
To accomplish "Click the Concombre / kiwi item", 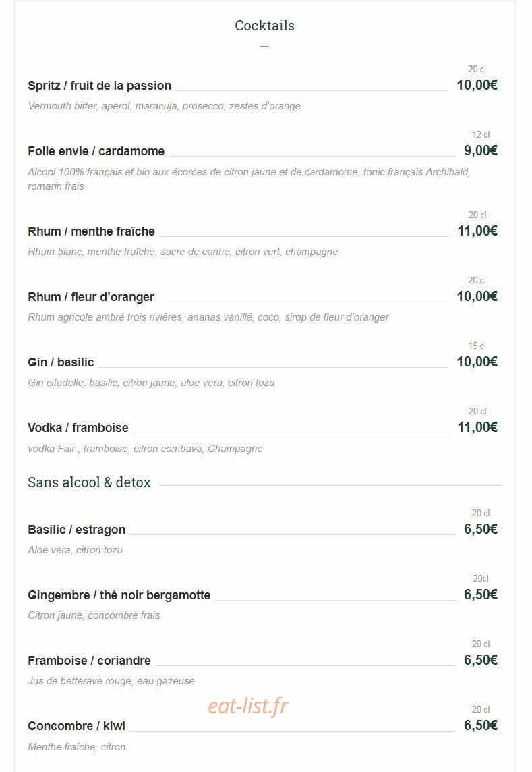I will [x=76, y=726].
